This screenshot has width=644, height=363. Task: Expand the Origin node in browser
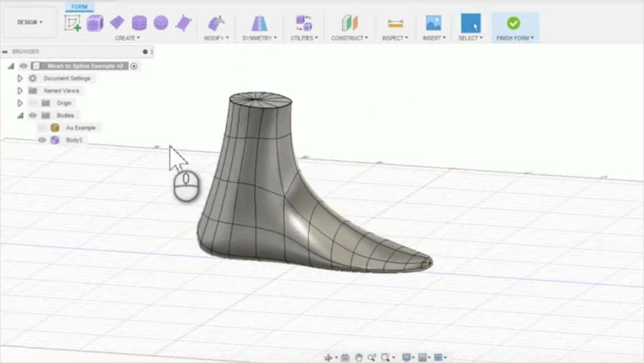click(20, 103)
